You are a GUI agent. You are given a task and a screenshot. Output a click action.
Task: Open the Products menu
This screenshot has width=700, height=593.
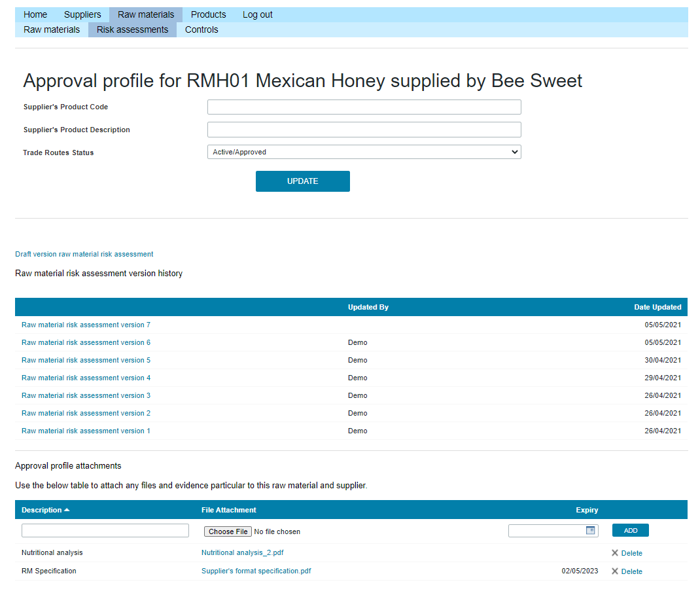tap(209, 14)
